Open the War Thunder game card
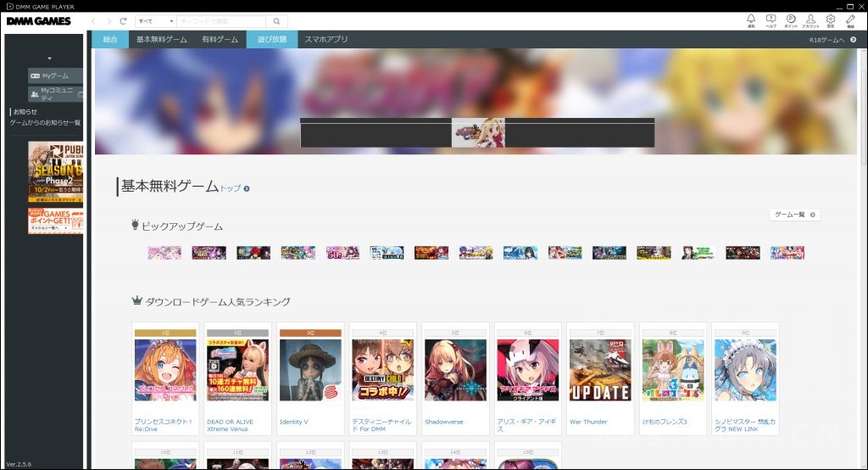 tap(600, 379)
